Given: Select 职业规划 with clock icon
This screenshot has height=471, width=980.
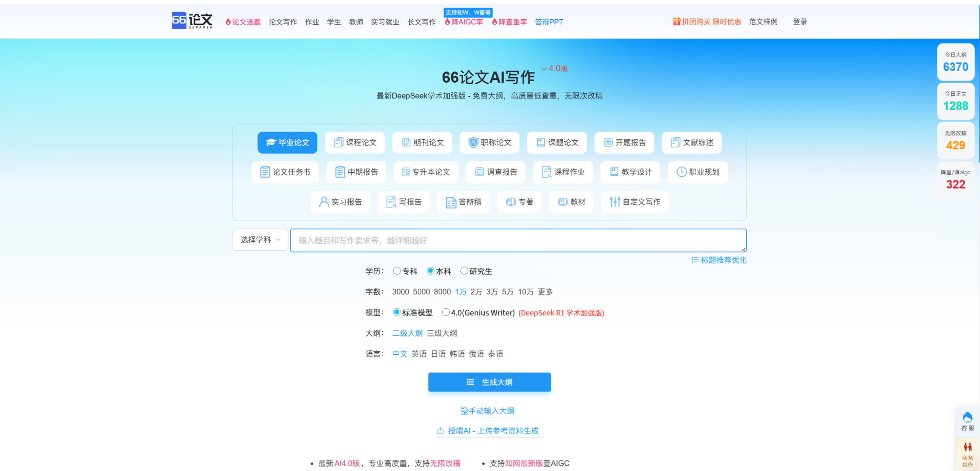Looking at the screenshot, I should click(698, 172).
